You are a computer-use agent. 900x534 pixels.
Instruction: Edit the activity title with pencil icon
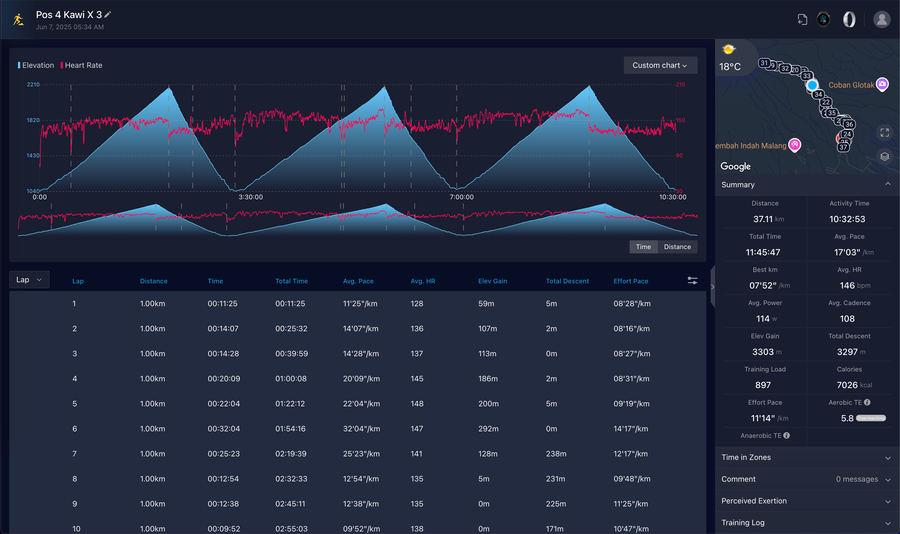pyautogui.click(x=107, y=14)
